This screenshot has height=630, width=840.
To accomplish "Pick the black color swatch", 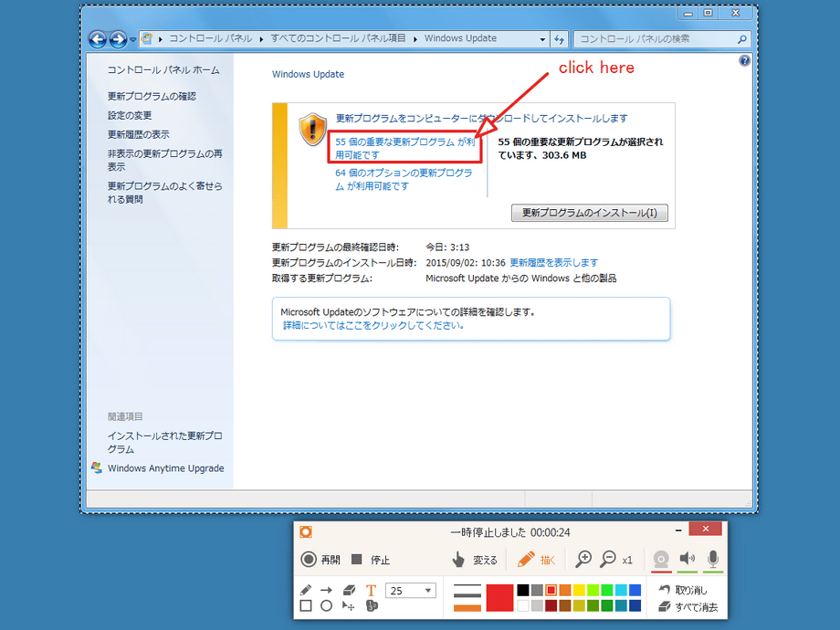I will point(523,591).
